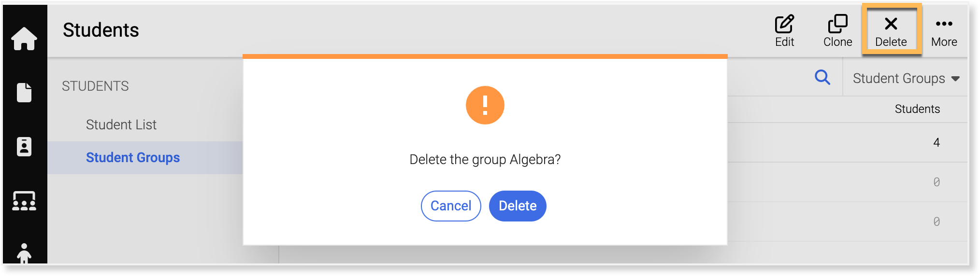The width and height of the screenshot is (980, 276).
Task: Open the classroom audience icon in sidebar
Action: 24,201
